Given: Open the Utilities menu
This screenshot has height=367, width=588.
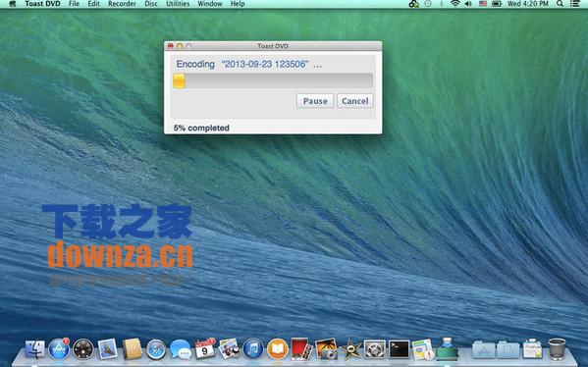Looking at the screenshot, I should coord(178,4).
